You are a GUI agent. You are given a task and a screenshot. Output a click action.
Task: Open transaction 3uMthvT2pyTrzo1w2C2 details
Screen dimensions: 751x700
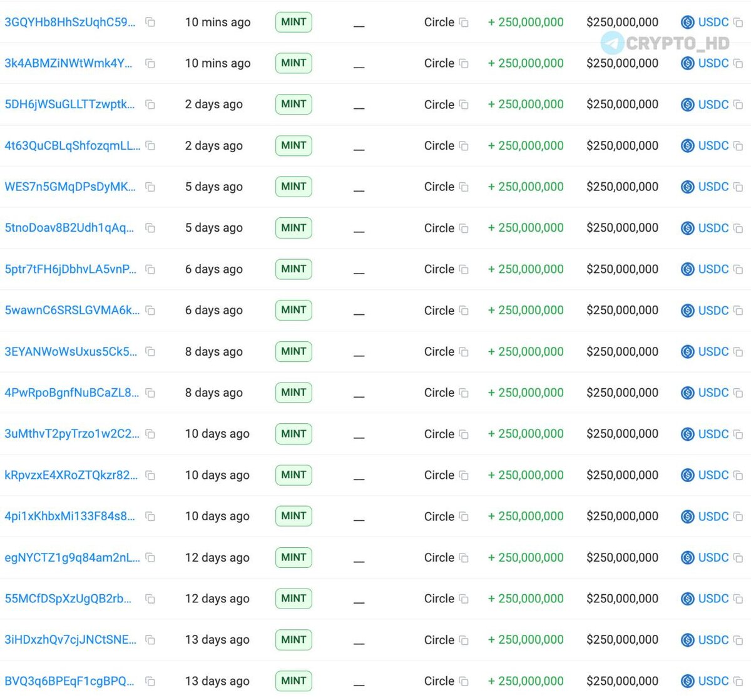[72, 434]
